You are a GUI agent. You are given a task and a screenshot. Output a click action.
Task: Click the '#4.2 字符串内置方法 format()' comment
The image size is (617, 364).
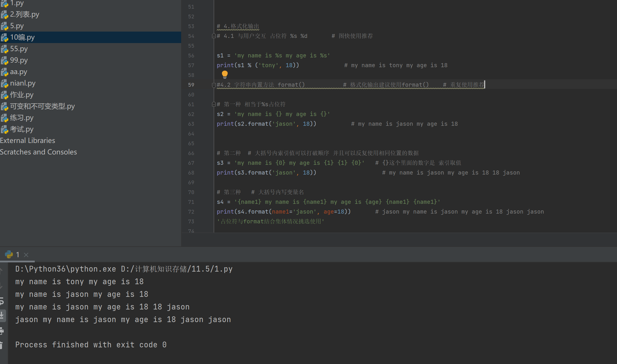point(261,85)
